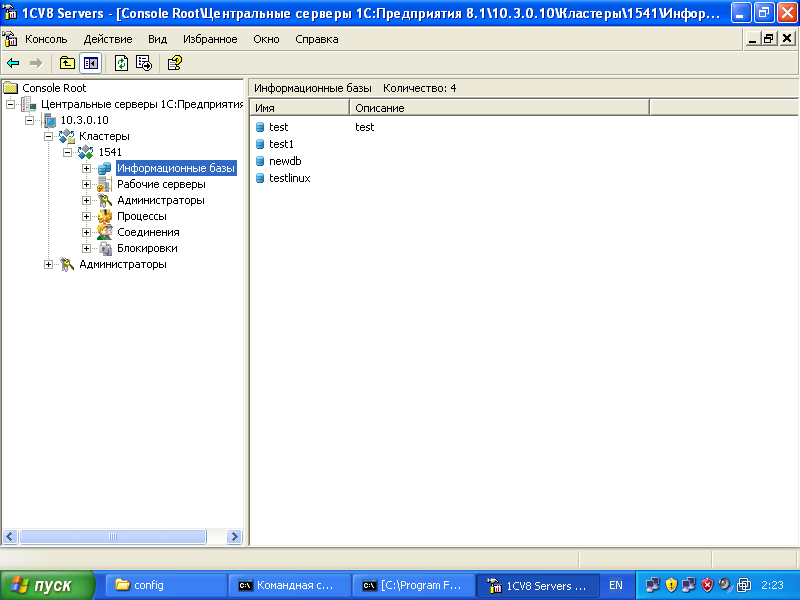Image resolution: width=800 pixels, height=600 pixels.
Task: Click the test1 database icon
Action: pyautogui.click(x=260, y=144)
